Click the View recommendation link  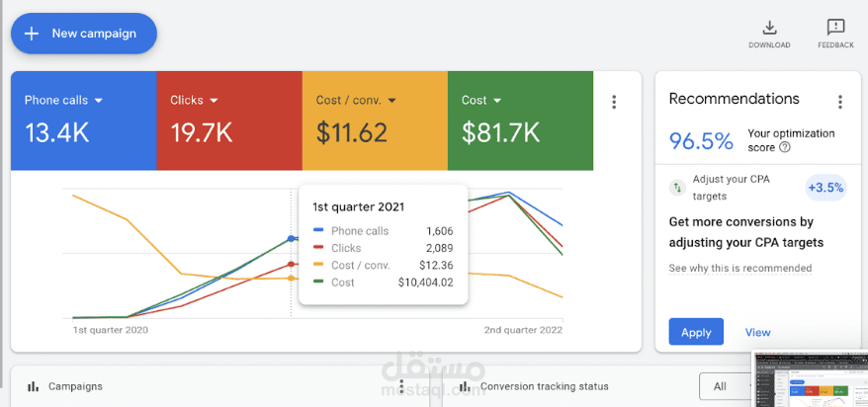coord(758,332)
